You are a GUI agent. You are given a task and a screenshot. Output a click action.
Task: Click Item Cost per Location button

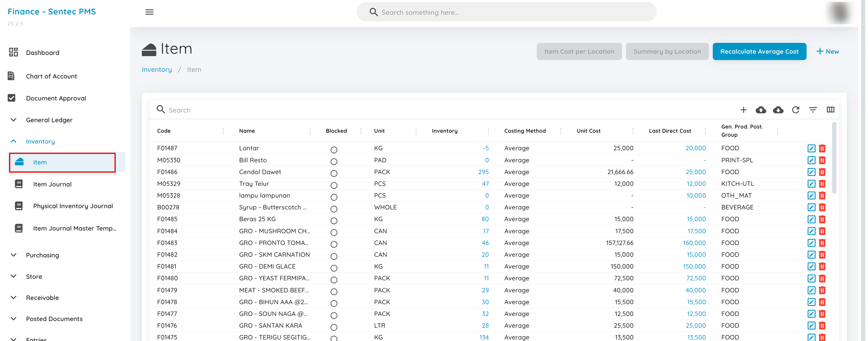click(x=579, y=52)
